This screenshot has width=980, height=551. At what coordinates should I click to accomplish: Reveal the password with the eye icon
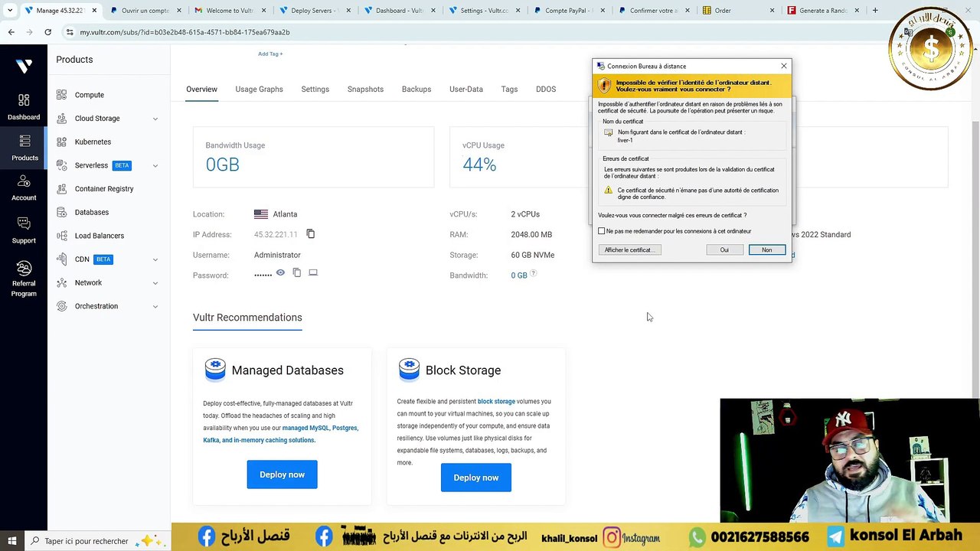coord(280,272)
